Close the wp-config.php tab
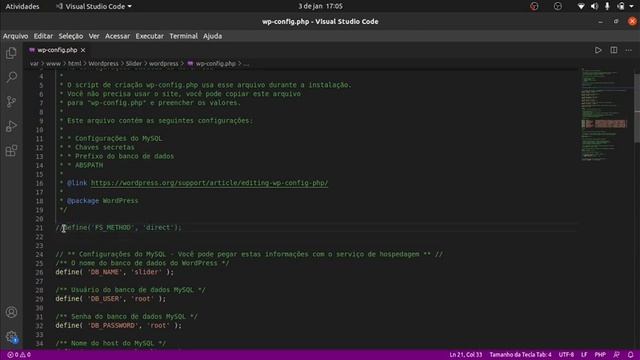 (83, 50)
